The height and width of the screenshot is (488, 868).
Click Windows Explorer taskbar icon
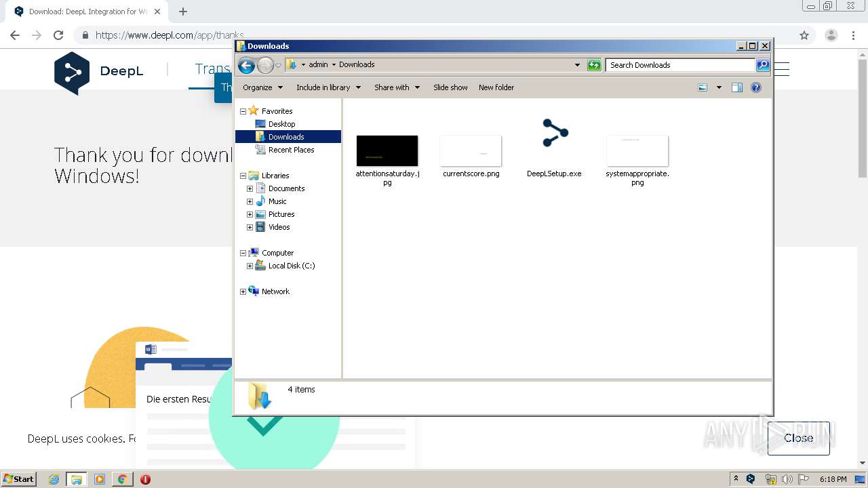77,479
